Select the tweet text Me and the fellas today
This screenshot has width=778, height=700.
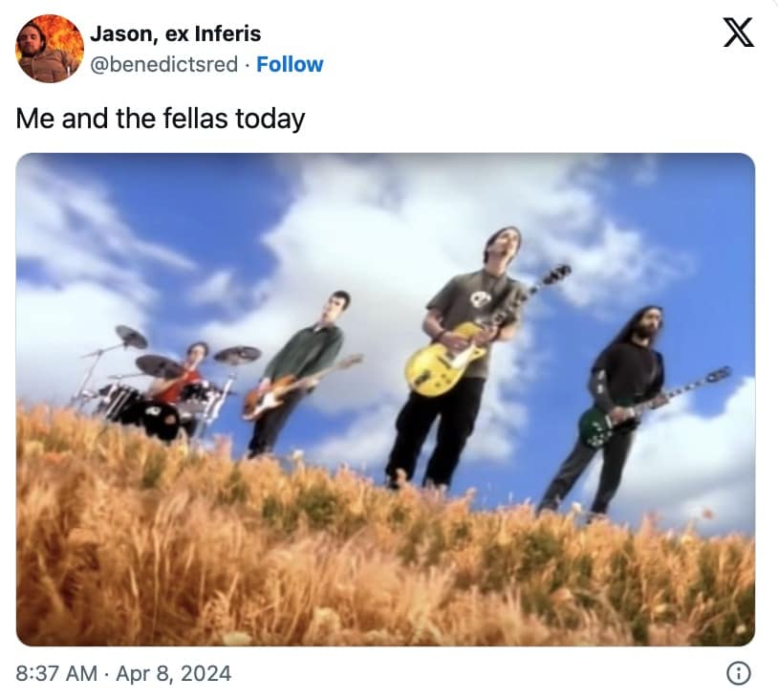pos(161,120)
